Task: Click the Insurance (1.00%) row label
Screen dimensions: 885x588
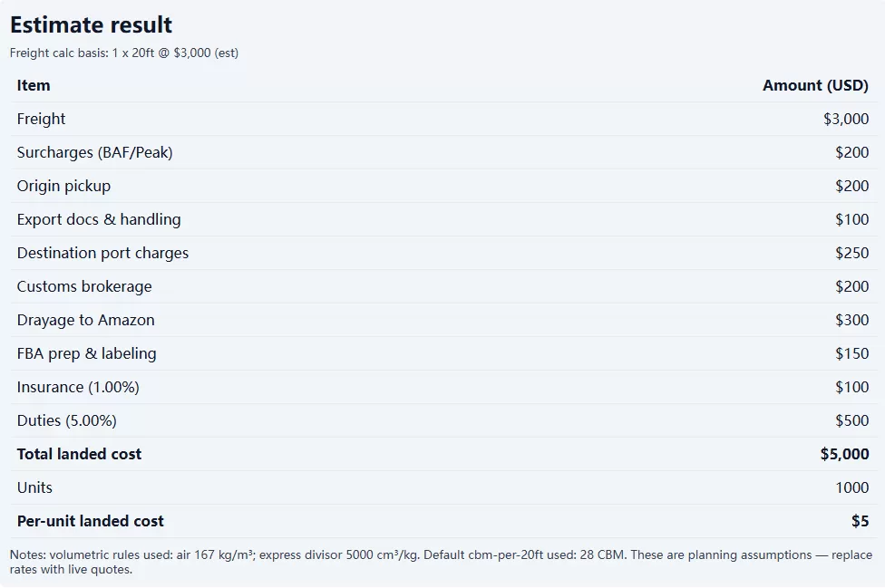Action: (x=78, y=387)
